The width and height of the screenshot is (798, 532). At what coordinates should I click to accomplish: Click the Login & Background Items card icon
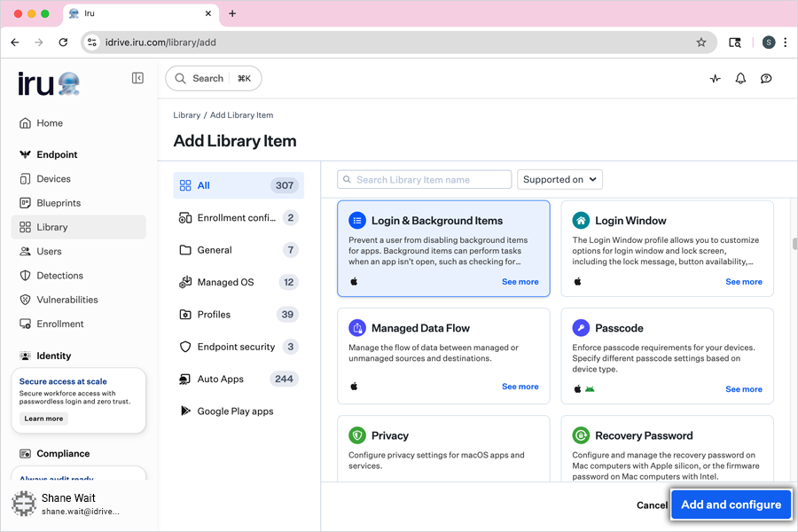(x=357, y=221)
